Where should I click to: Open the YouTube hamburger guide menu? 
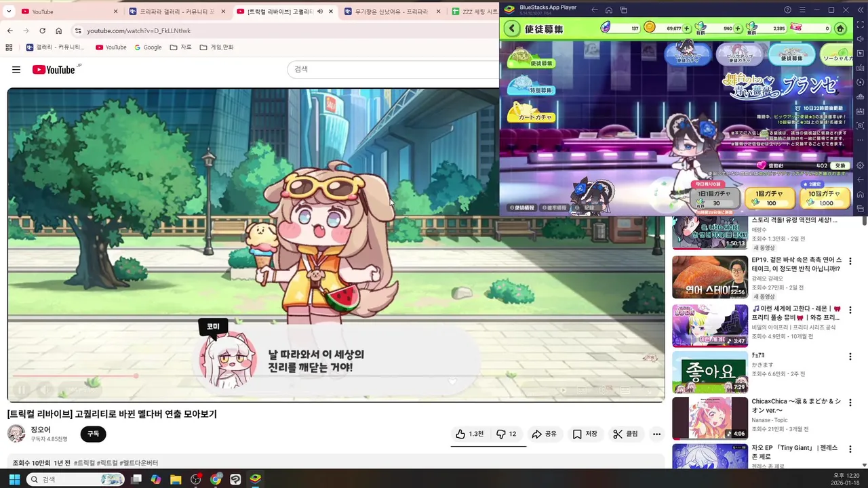pyautogui.click(x=16, y=70)
